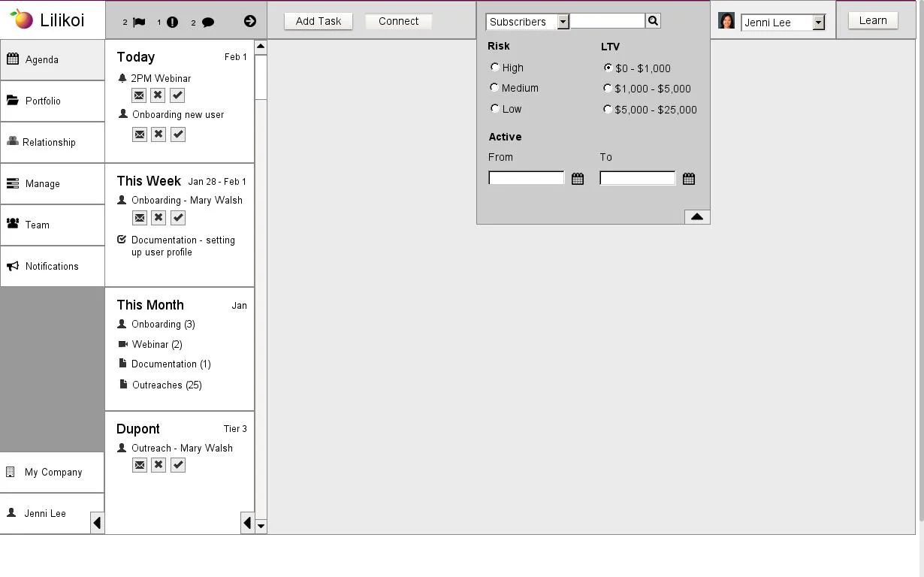
Task: Open the alerts exclamation icon
Action: coord(171,22)
